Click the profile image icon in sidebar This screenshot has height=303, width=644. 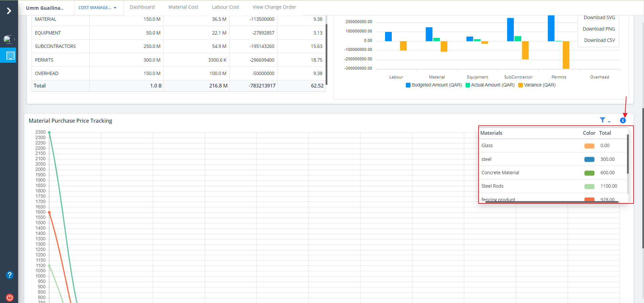(x=8, y=39)
